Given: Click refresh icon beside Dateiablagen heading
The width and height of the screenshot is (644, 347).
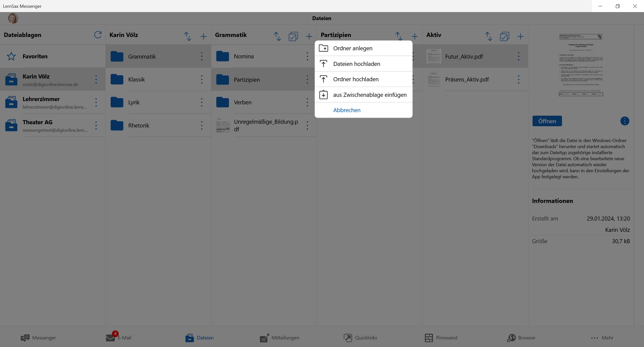Looking at the screenshot, I should pos(98,35).
